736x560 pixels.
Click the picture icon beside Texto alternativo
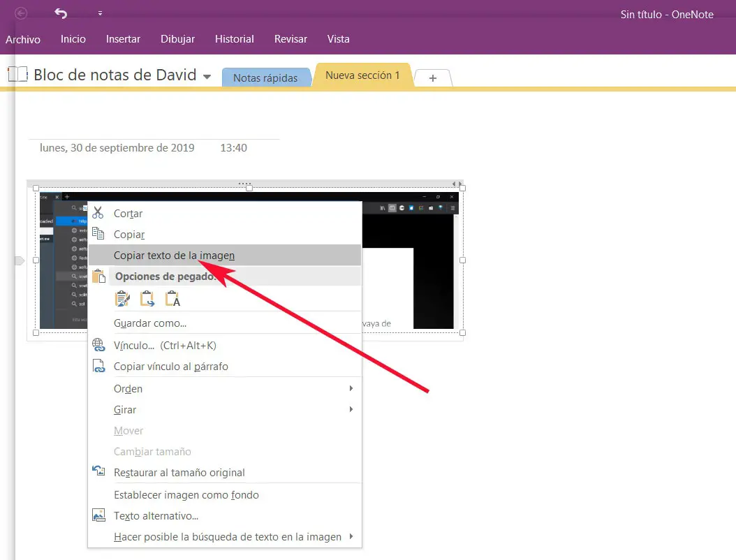[98, 515]
